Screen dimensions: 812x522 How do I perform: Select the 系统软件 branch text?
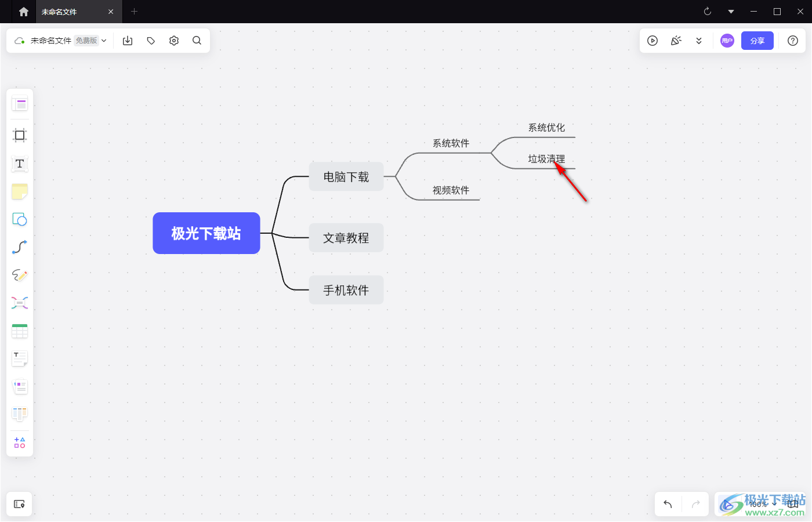[x=451, y=143]
